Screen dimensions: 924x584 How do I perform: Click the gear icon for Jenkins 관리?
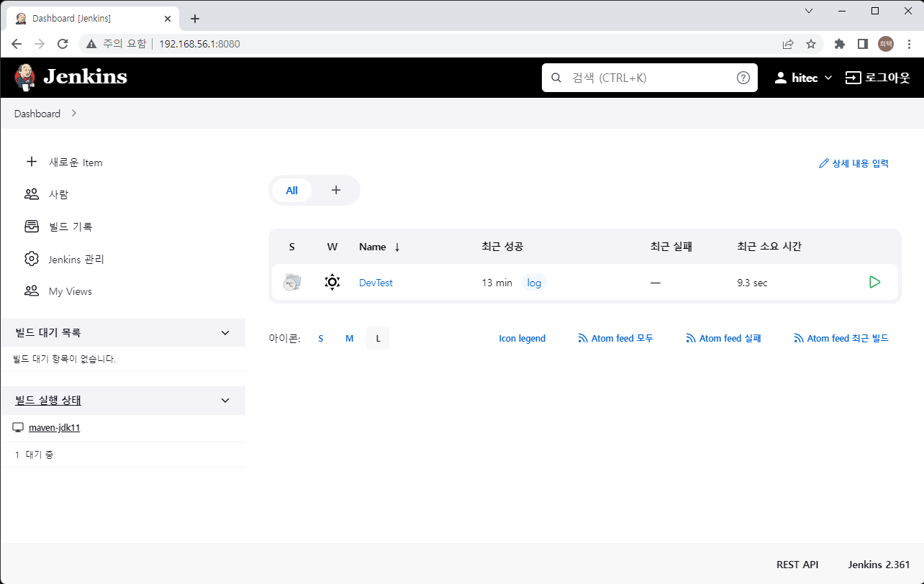point(32,259)
